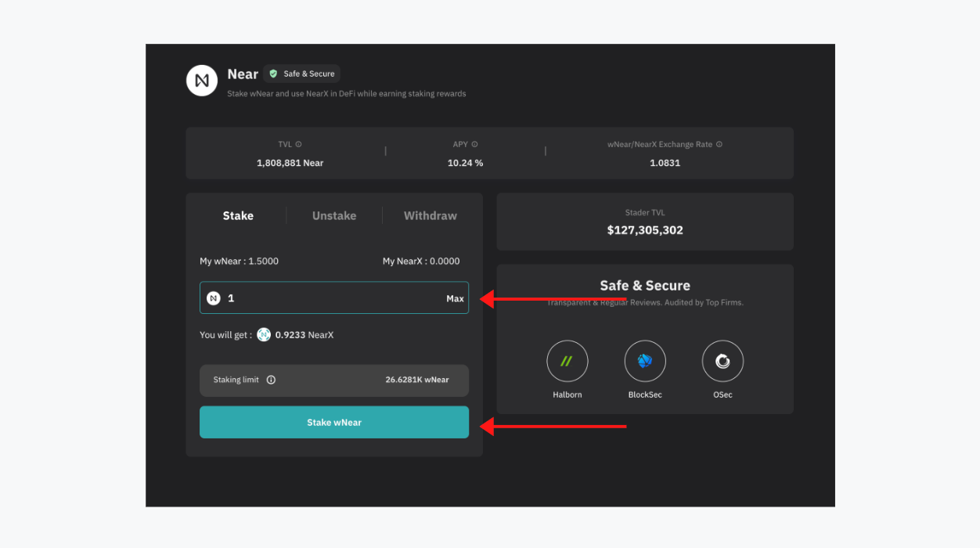Click the OSec auditor logo
This screenshot has height=548, width=980.
coord(722,361)
